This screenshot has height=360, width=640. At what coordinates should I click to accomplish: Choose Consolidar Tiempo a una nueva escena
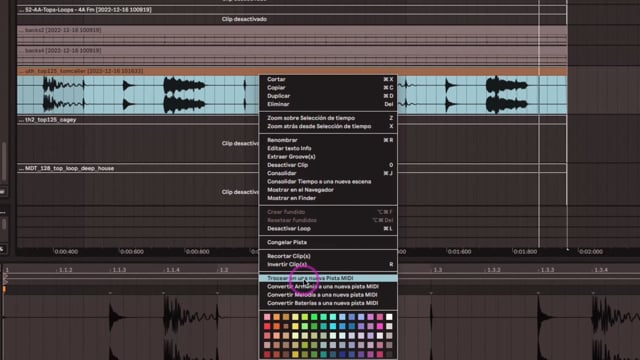coord(328,182)
